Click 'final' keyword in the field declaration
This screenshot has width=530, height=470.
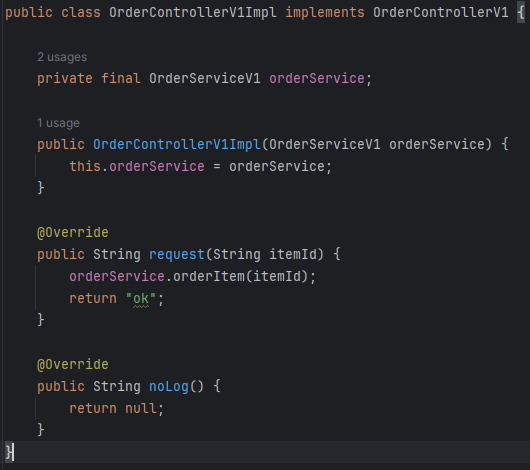[121, 78]
